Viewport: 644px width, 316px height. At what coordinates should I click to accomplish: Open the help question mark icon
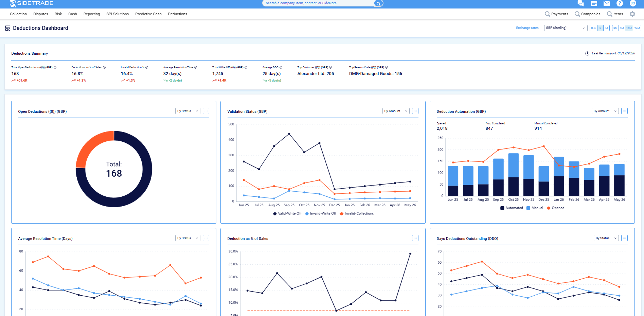point(620,3)
